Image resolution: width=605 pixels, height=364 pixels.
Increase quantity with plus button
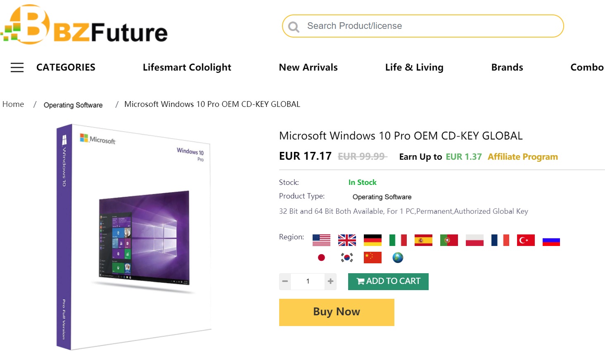tap(330, 281)
